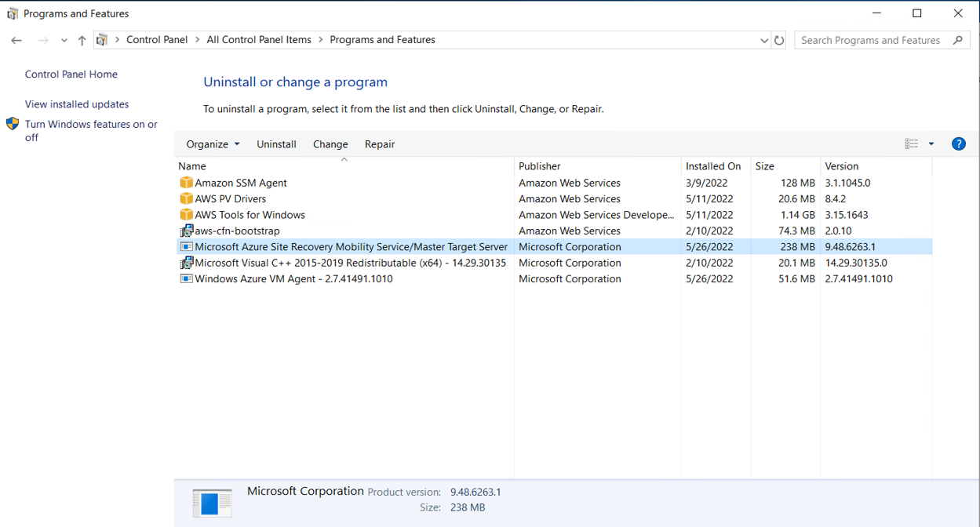
Task: Go forward with the Forward arrow
Action: point(43,40)
